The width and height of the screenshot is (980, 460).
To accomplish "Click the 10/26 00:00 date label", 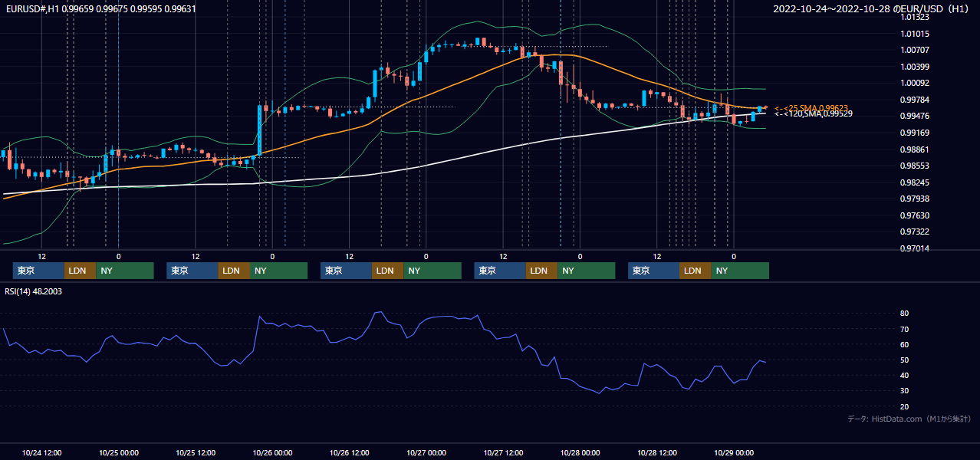I will coord(272,453).
